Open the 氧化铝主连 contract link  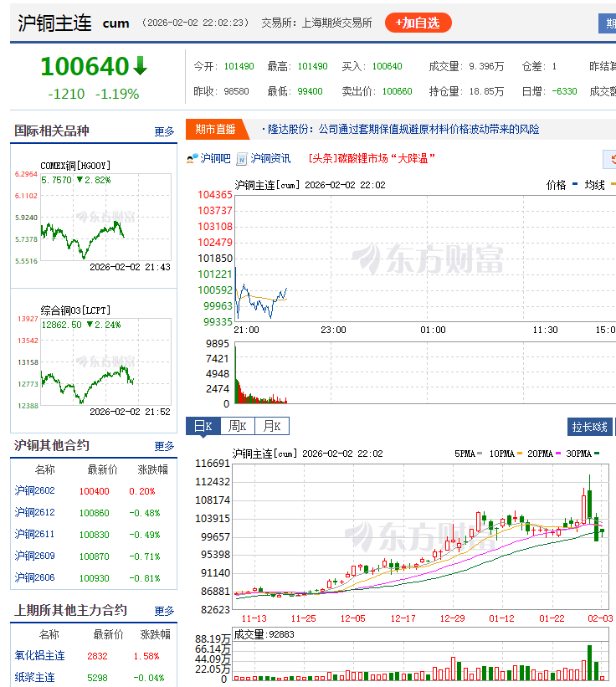point(40,655)
